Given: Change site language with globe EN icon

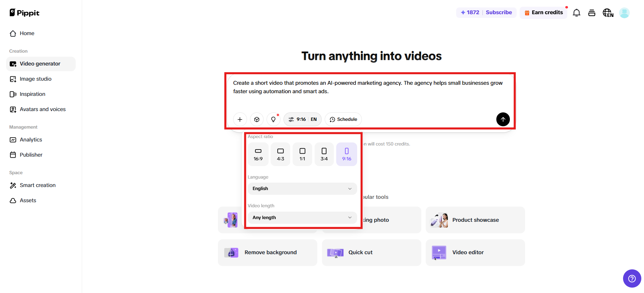Looking at the screenshot, I should pyautogui.click(x=608, y=13).
